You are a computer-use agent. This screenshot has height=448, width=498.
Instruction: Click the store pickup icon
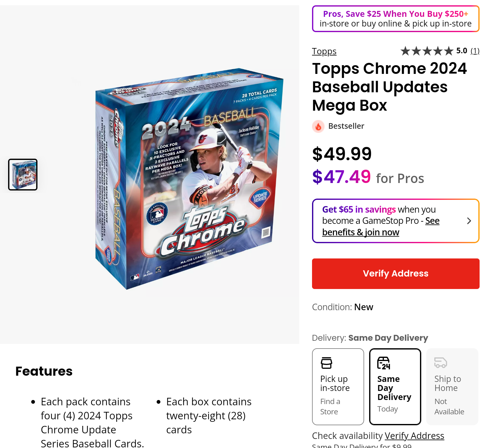[x=326, y=363]
